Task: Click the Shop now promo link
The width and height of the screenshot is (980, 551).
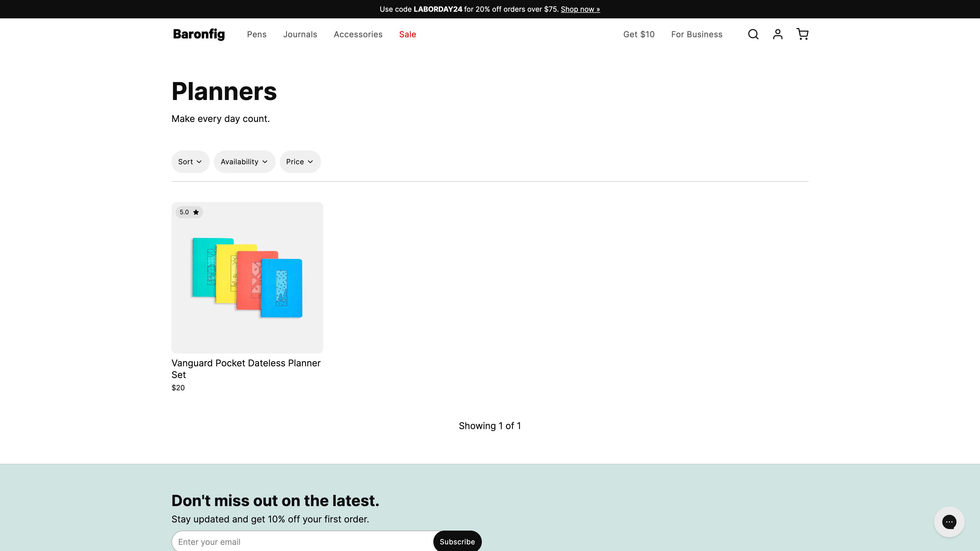Action: click(580, 9)
